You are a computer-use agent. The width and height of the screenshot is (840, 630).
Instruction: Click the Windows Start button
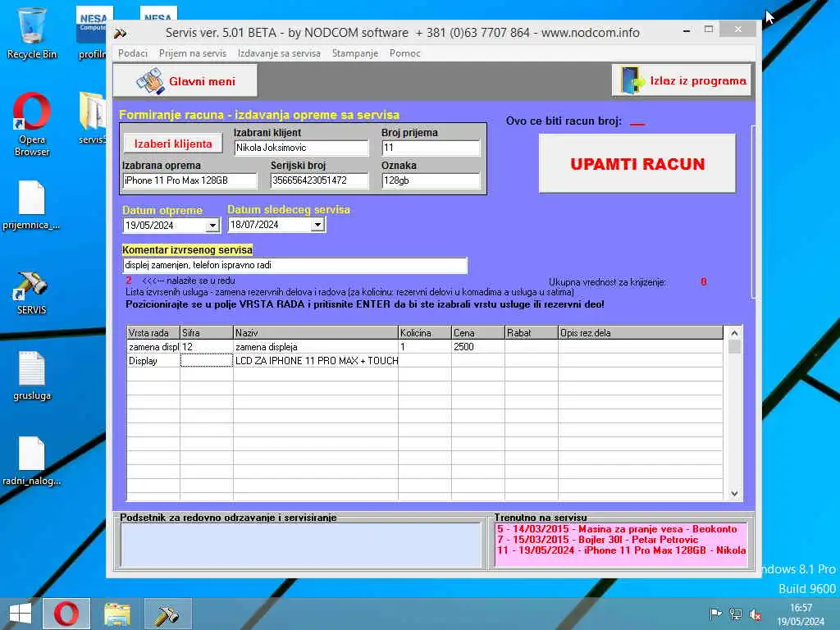coord(21,614)
